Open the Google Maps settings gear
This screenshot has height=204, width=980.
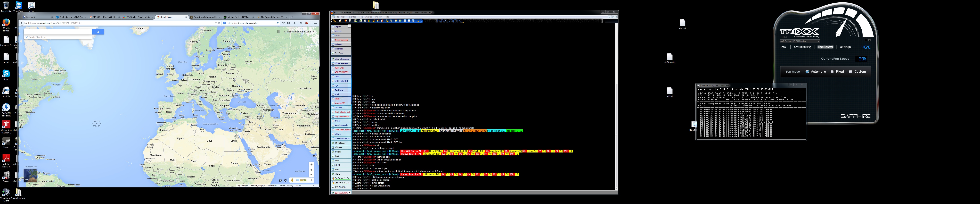[285, 180]
